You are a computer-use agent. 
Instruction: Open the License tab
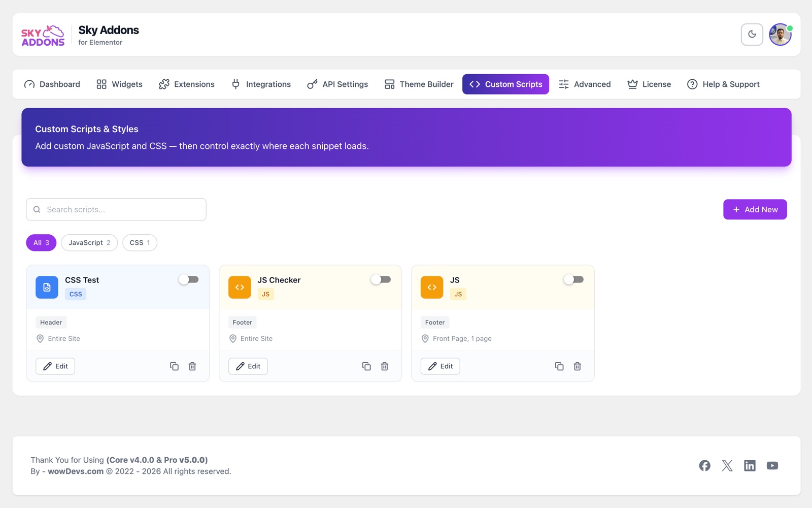(x=649, y=84)
